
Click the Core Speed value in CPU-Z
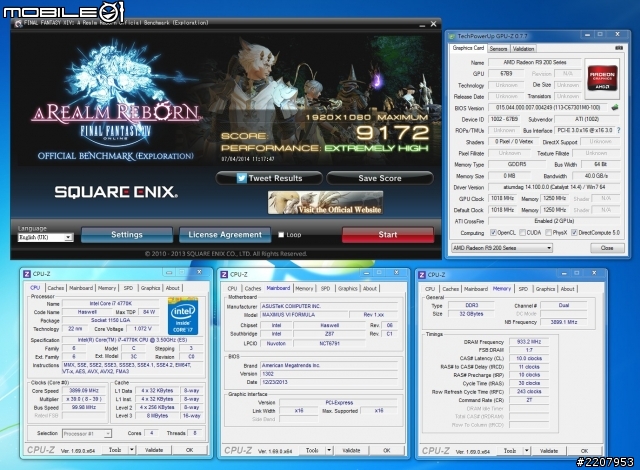[x=84, y=391]
